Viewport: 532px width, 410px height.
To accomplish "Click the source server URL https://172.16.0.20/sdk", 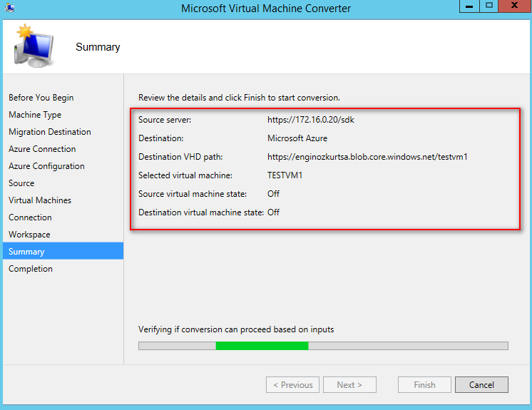I will pos(311,120).
